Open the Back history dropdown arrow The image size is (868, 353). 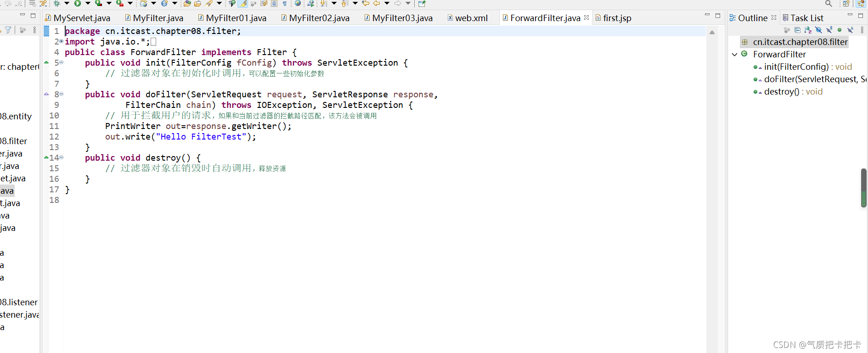coord(387,3)
